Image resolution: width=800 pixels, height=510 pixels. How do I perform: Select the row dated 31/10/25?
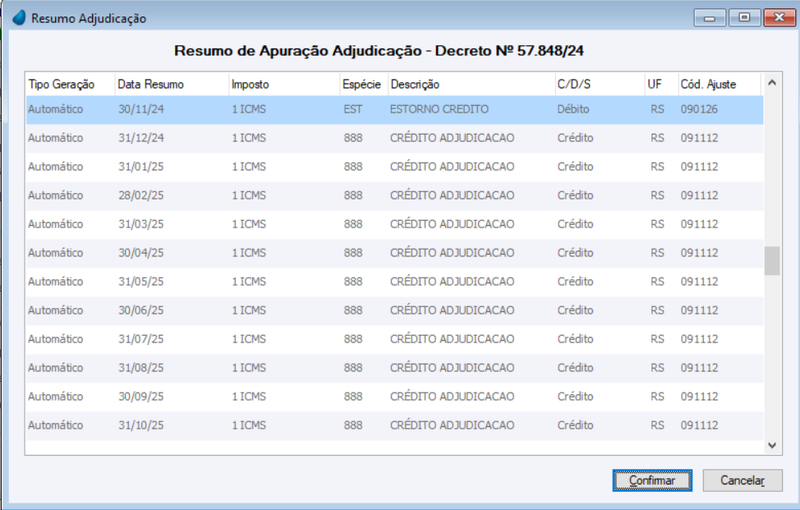(394, 425)
